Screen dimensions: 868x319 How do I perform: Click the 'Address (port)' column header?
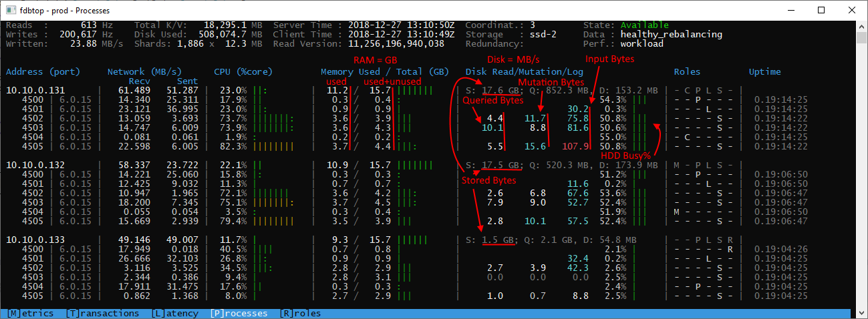[43, 71]
